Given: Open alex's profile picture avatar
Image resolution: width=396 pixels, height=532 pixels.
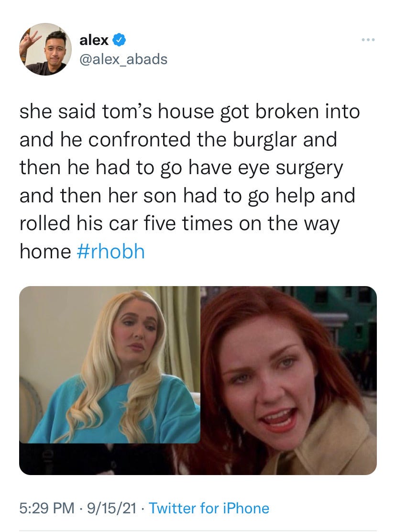Looking at the screenshot, I should click(45, 49).
